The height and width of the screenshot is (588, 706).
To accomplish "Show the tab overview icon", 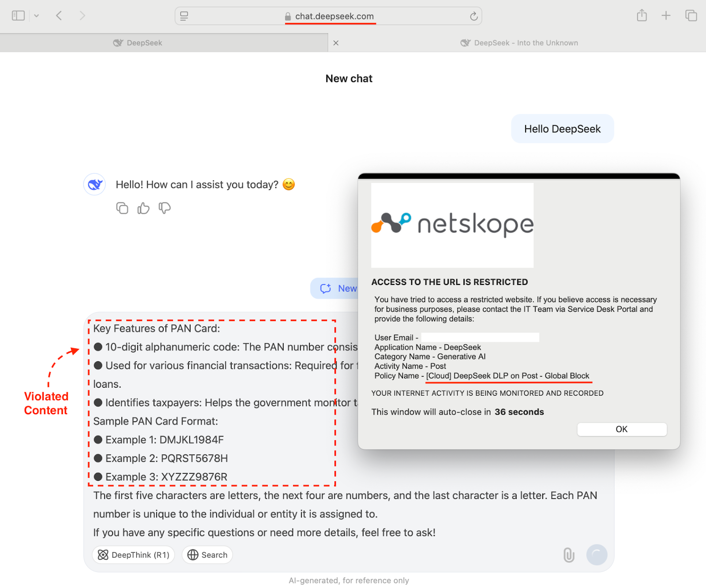I will coord(691,16).
